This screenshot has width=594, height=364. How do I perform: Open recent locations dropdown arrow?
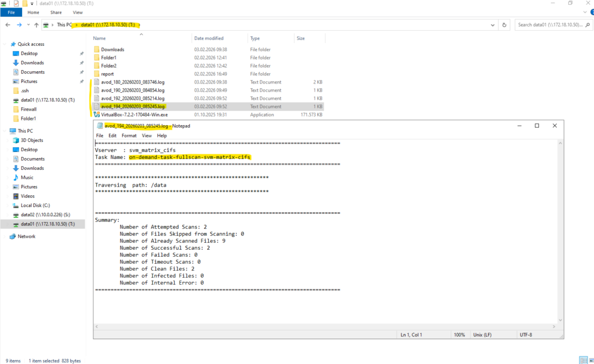click(x=28, y=25)
